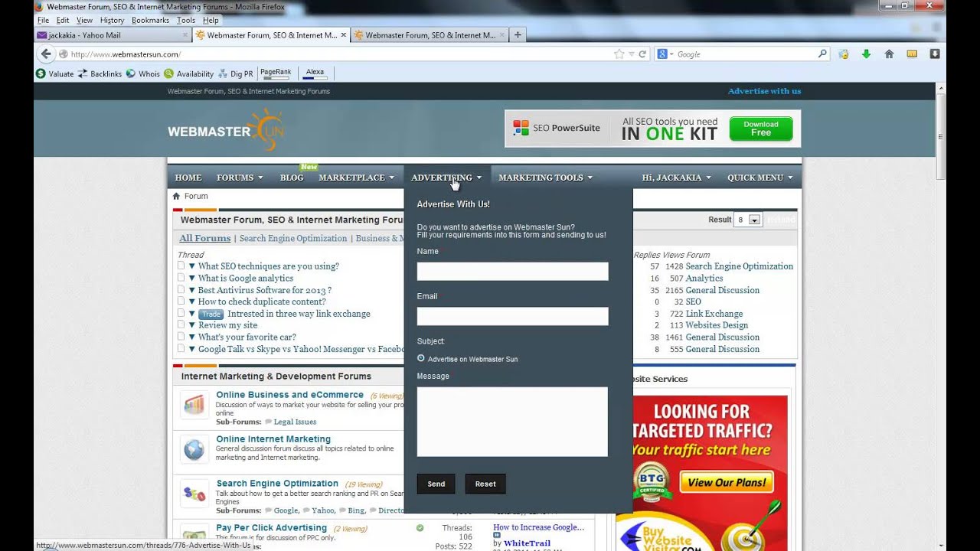Click the Valuate toolbar button
The width and height of the screenshot is (980, 551).
(54, 73)
